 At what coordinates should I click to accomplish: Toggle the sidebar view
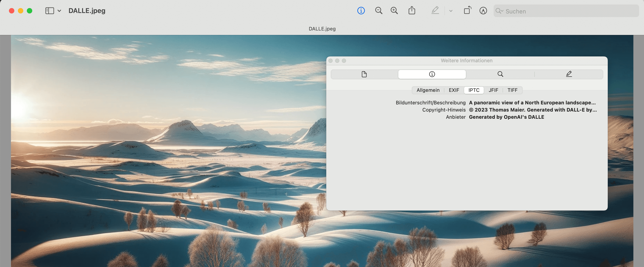tap(50, 11)
